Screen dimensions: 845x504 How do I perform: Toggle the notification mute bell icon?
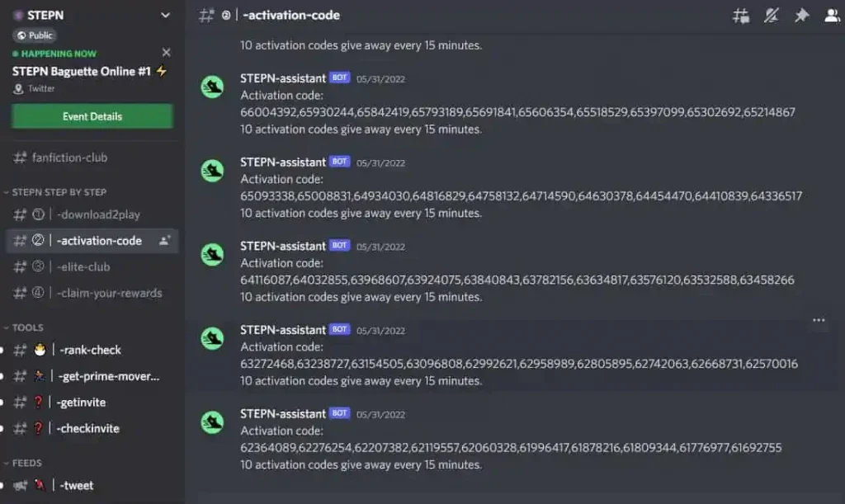[x=772, y=16]
